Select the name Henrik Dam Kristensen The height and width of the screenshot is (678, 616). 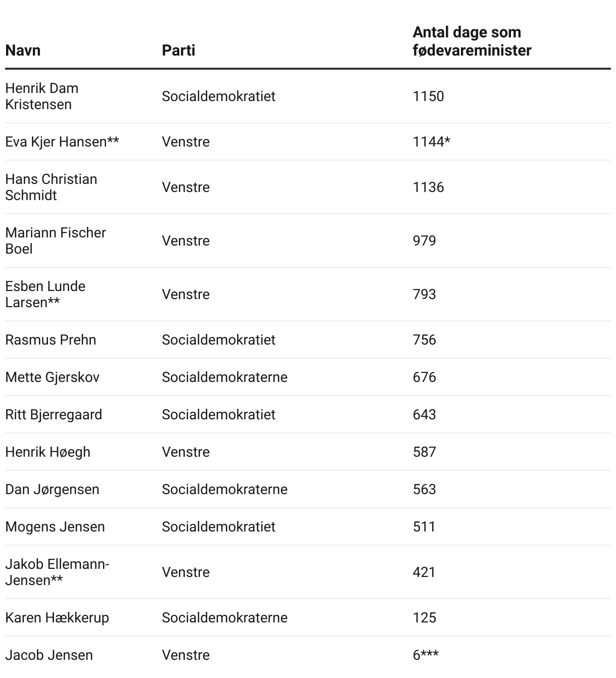[x=42, y=96]
